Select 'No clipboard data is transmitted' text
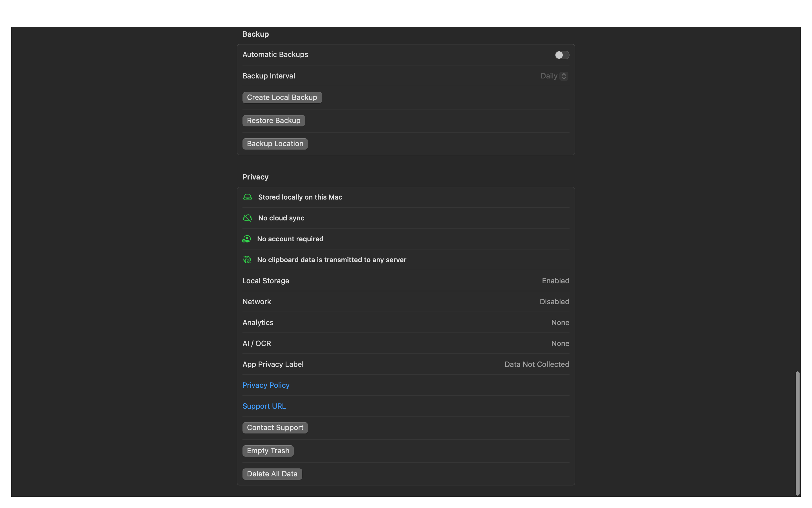The image size is (812, 508). pos(332,260)
